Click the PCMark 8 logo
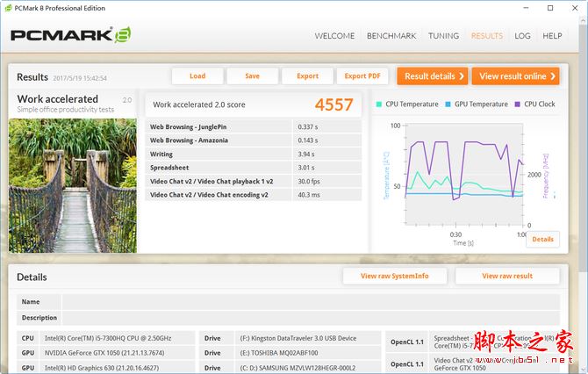 click(70, 35)
